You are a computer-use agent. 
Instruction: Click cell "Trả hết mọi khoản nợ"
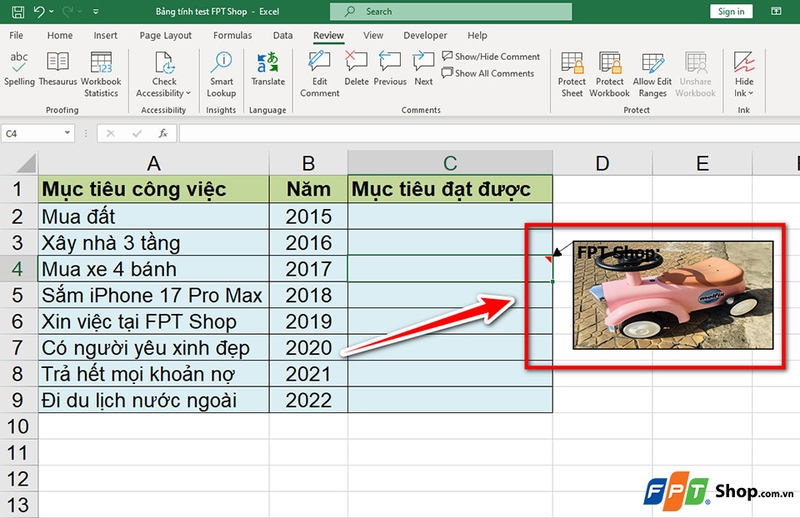coord(154,374)
